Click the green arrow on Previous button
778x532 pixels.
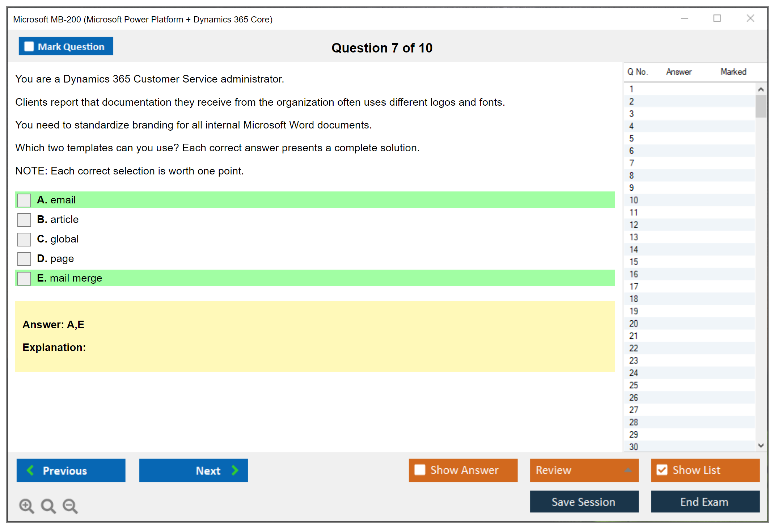tap(30, 470)
